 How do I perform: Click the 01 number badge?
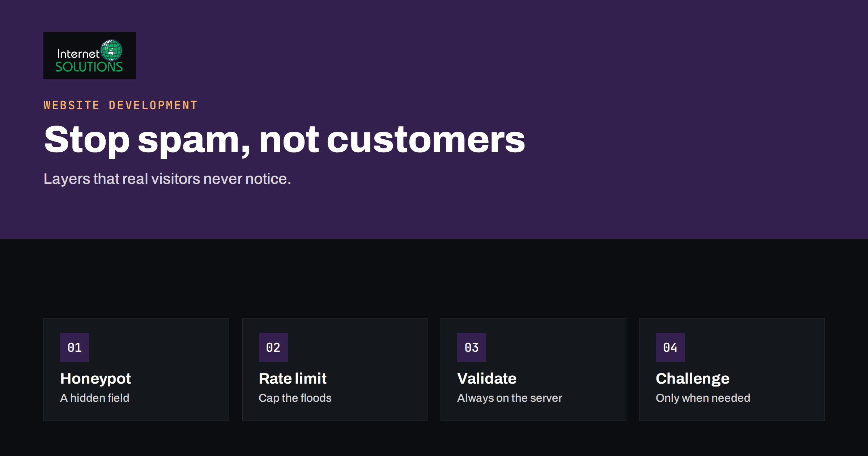(x=75, y=347)
